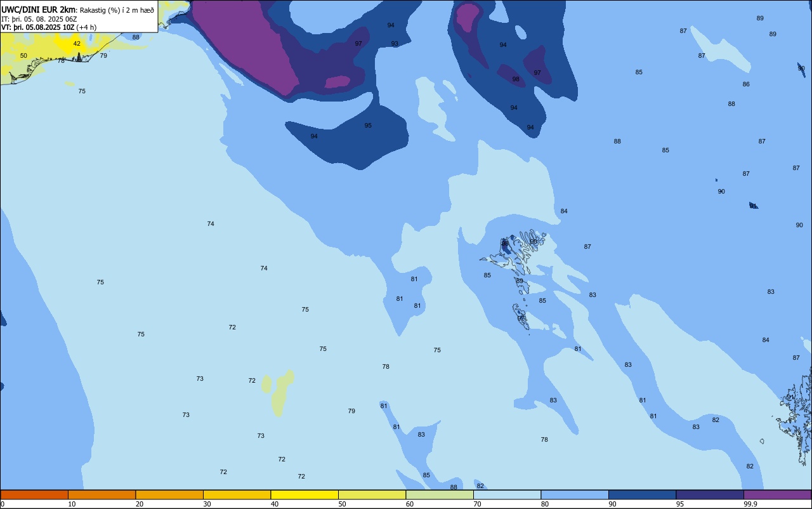Viewport: 812px width, 509px height.
Task: Click the 80–90 light blue legend swatch
Action: (x=575, y=494)
